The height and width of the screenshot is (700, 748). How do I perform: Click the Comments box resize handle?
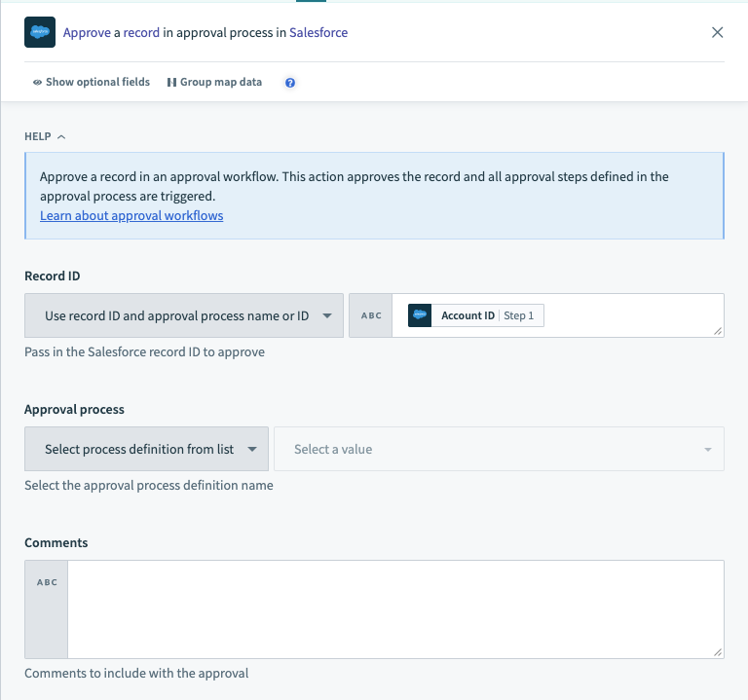[x=718, y=651]
